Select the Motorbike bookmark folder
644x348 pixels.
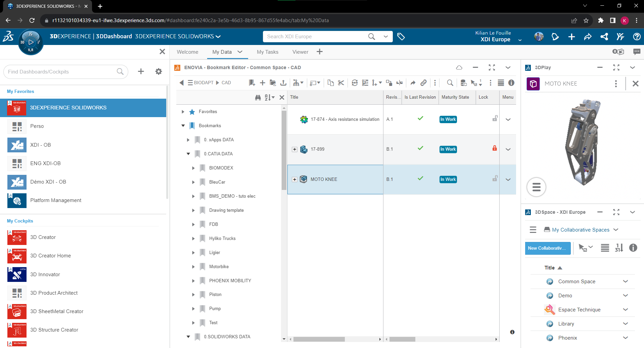[x=219, y=266]
